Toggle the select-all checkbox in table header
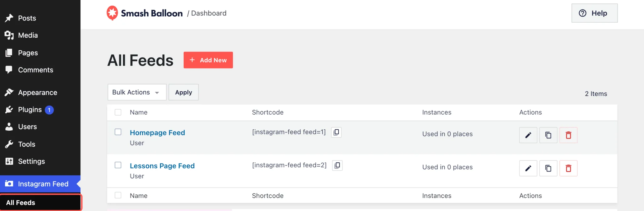Image resolution: width=644 pixels, height=211 pixels. (118, 112)
